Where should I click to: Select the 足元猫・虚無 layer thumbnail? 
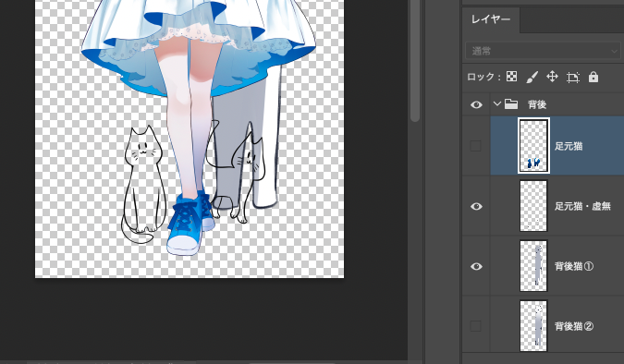pyautogui.click(x=533, y=206)
